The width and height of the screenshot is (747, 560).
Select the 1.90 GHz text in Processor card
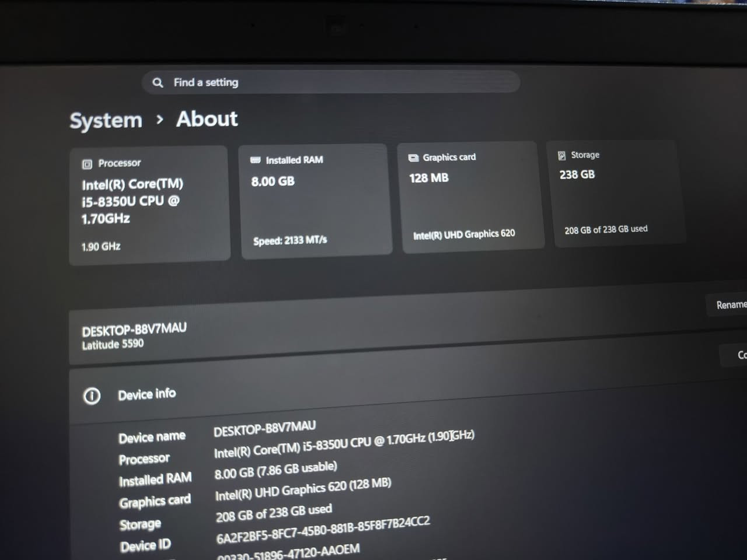point(101,247)
